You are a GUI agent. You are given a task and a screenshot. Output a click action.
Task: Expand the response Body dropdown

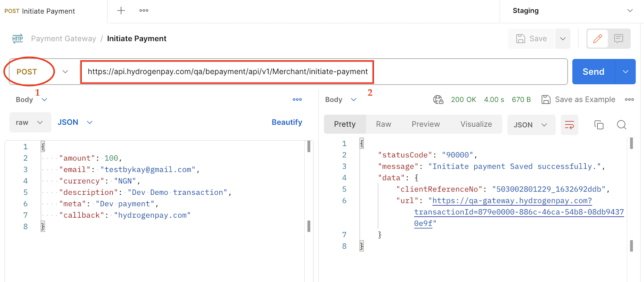[341, 99]
